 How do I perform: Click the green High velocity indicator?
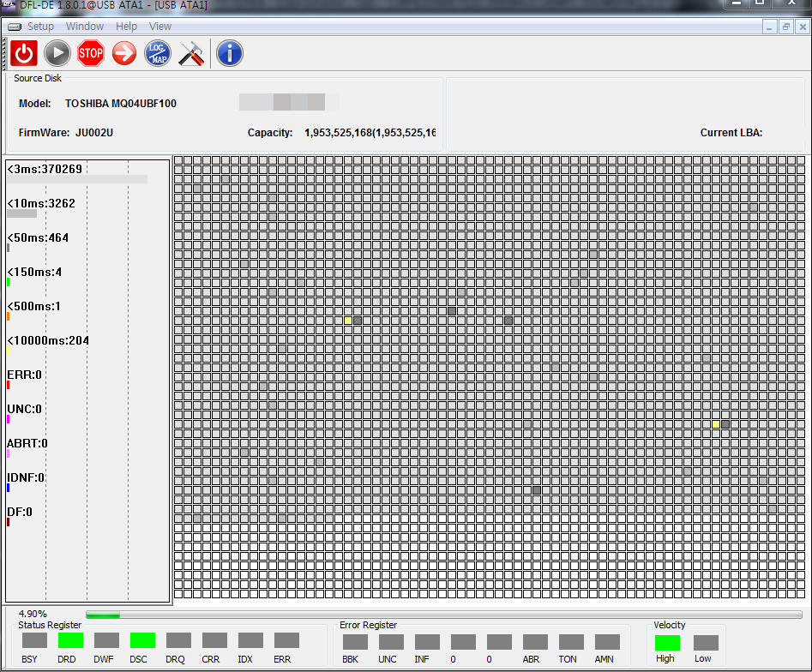pyautogui.click(x=667, y=643)
